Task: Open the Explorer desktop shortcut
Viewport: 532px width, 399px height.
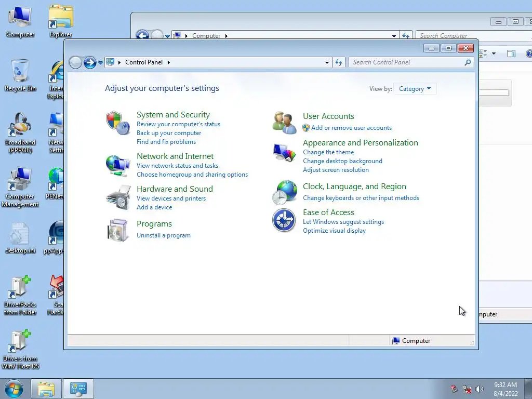Action: [x=61, y=21]
